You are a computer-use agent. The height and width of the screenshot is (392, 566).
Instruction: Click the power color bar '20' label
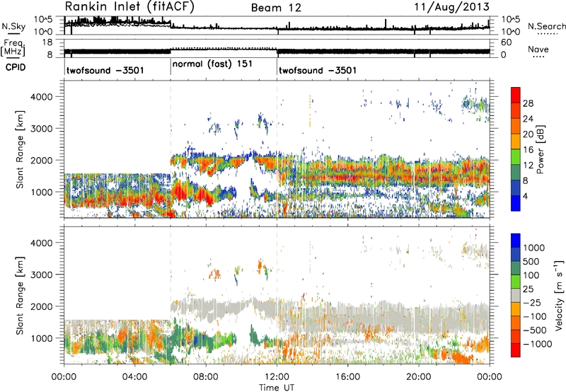click(x=528, y=134)
